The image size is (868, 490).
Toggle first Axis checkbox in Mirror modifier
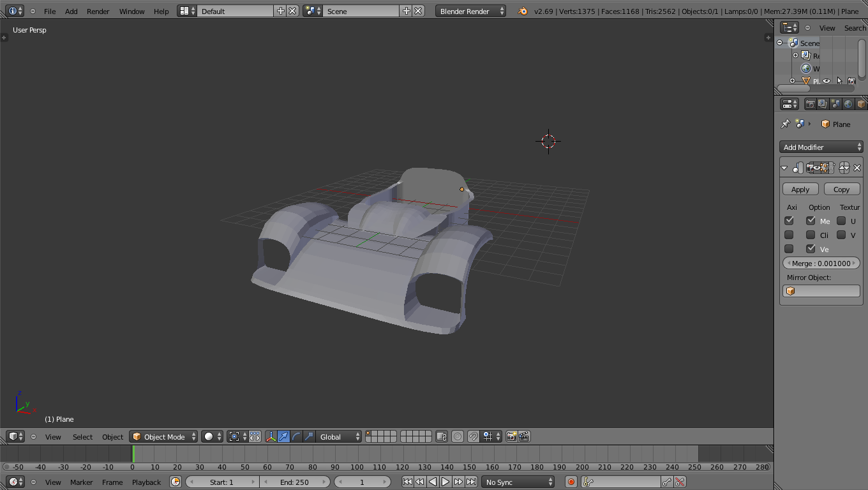[x=789, y=220]
